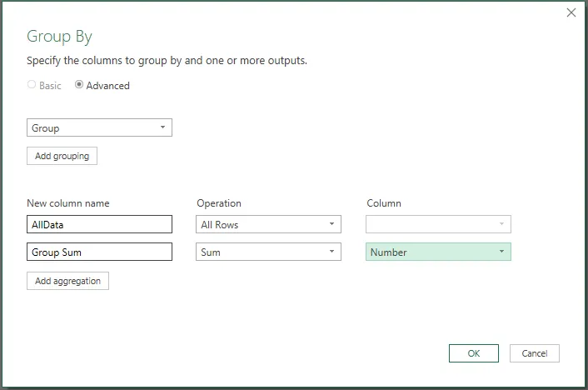Click the Add grouping button
The image size is (588, 390).
[62, 156]
